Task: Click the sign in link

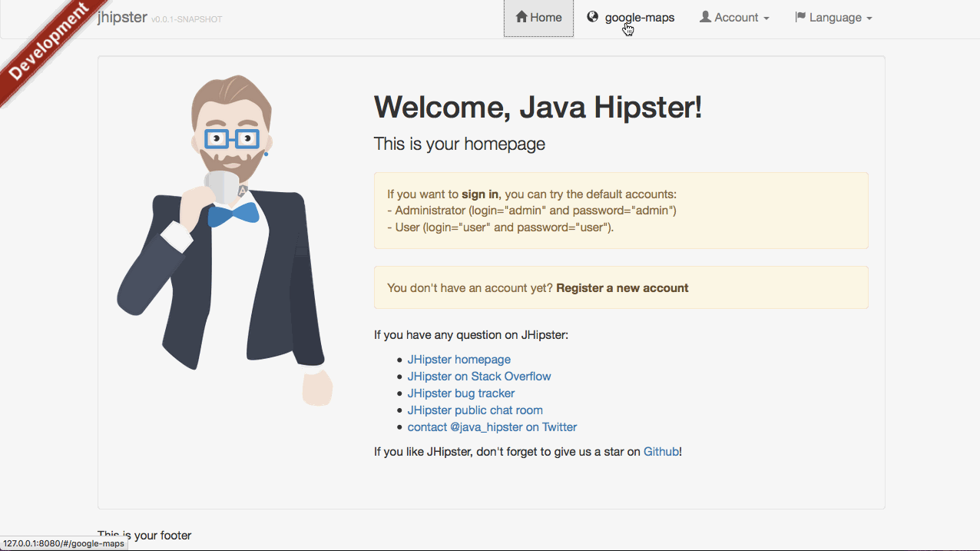Action: click(480, 194)
